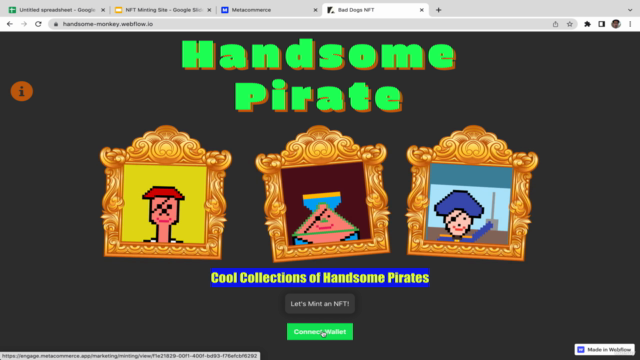Open the extensions puzzle icon
This screenshot has height=360, width=640.
pyautogui.click(x=587, y=24)
